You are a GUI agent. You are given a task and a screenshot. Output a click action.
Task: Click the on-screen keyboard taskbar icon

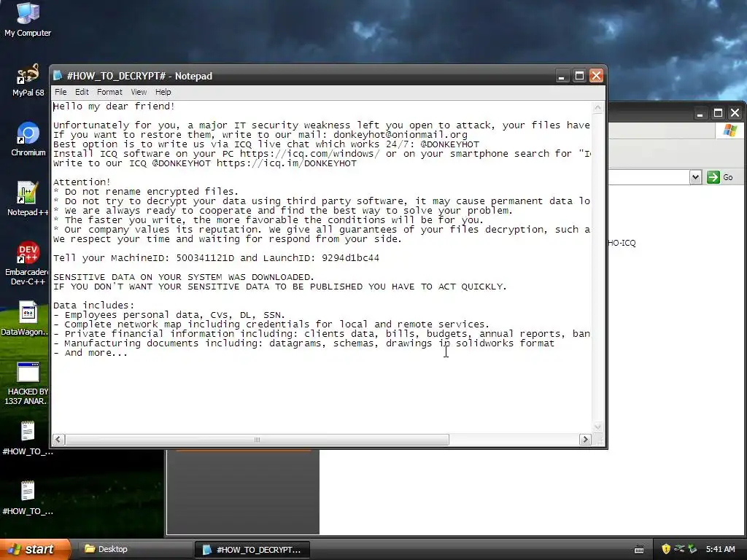639,550
